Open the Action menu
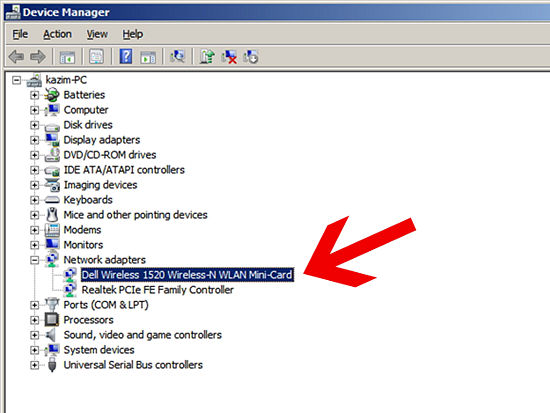 click(x=57, y=34)
